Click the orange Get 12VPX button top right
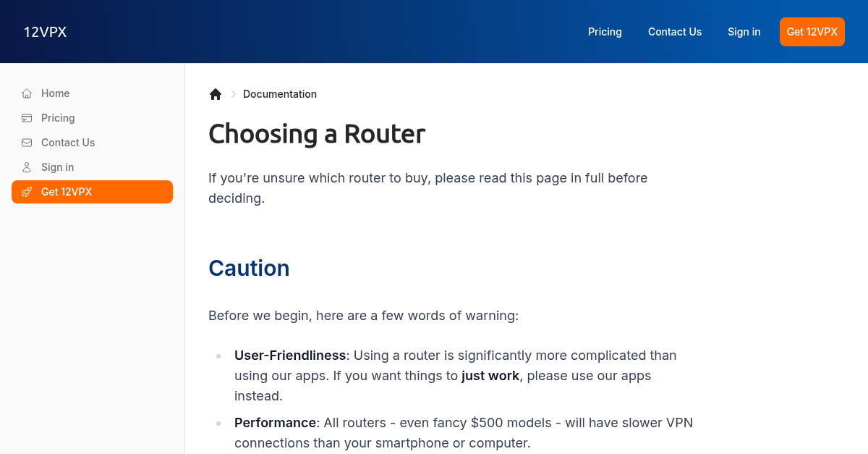The height and width of the screenshot is (454, 868). coord(812,32)
